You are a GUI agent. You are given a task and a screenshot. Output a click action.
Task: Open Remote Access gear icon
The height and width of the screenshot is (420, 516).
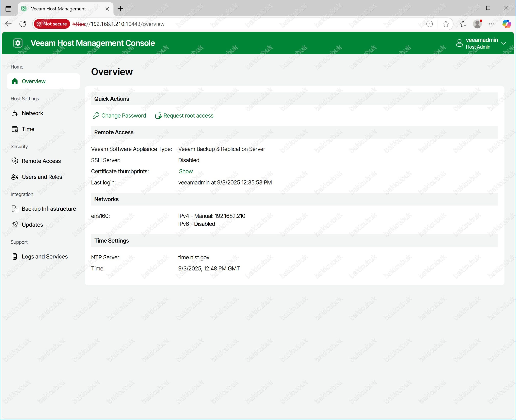pos(15,161)
